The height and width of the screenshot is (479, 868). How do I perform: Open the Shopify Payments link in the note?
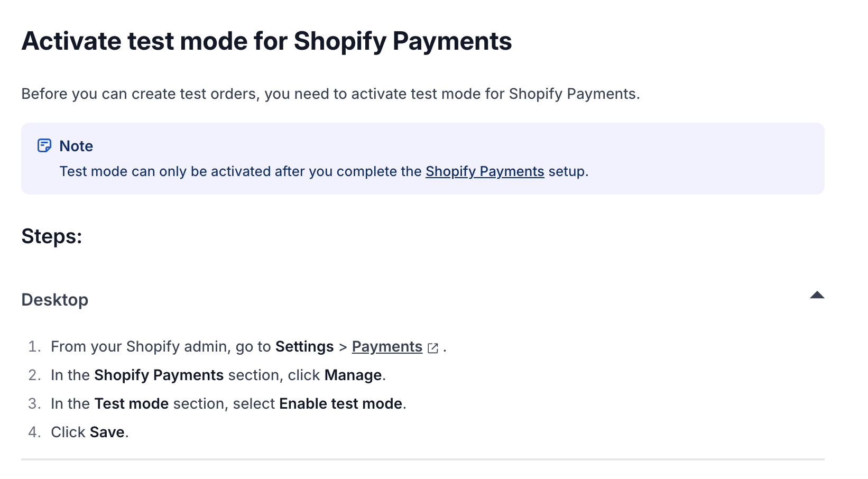click(x=484, y=171)
